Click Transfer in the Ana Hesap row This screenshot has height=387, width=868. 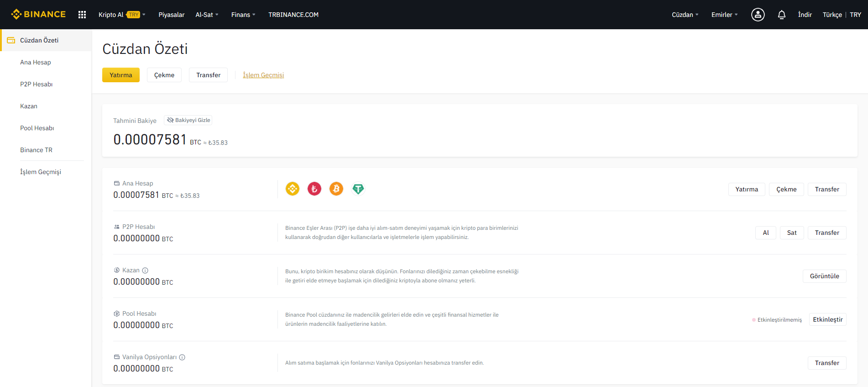(827, 189)
